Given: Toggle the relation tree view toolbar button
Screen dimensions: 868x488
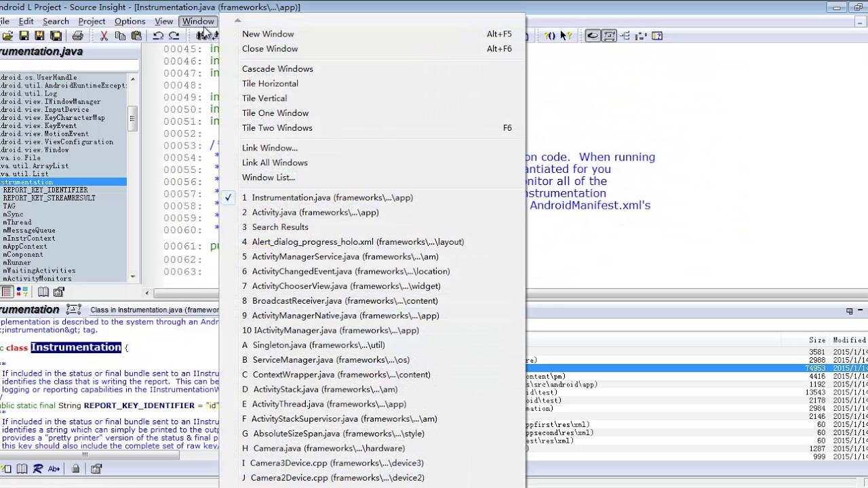Looking at the screenshot, I should 625,36.
